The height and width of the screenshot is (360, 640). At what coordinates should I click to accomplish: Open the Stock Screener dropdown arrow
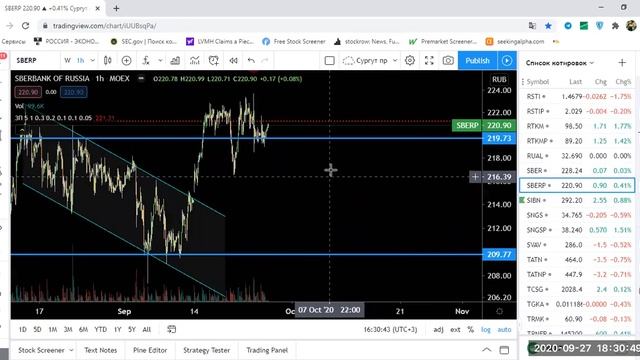click(x=71, y=350)
